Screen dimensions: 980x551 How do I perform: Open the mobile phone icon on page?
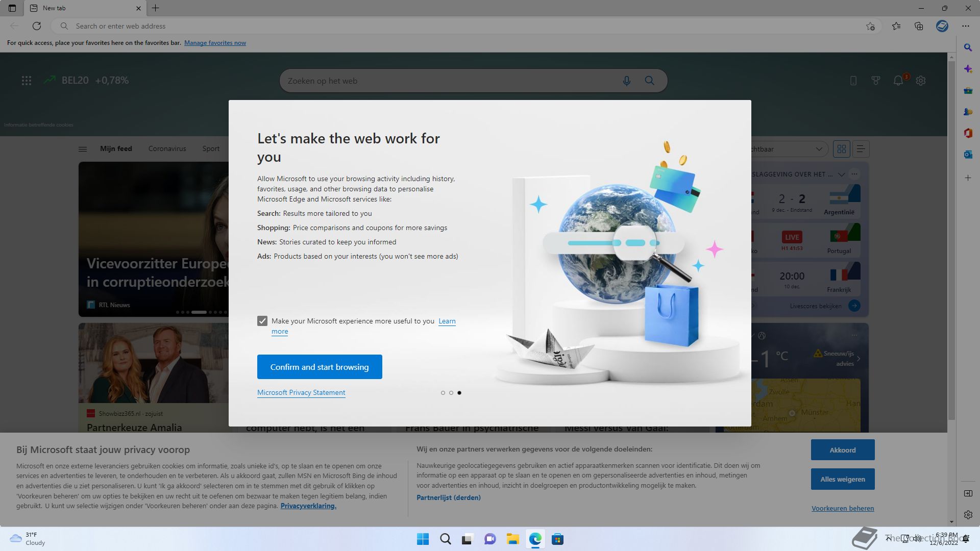(853, 81)
